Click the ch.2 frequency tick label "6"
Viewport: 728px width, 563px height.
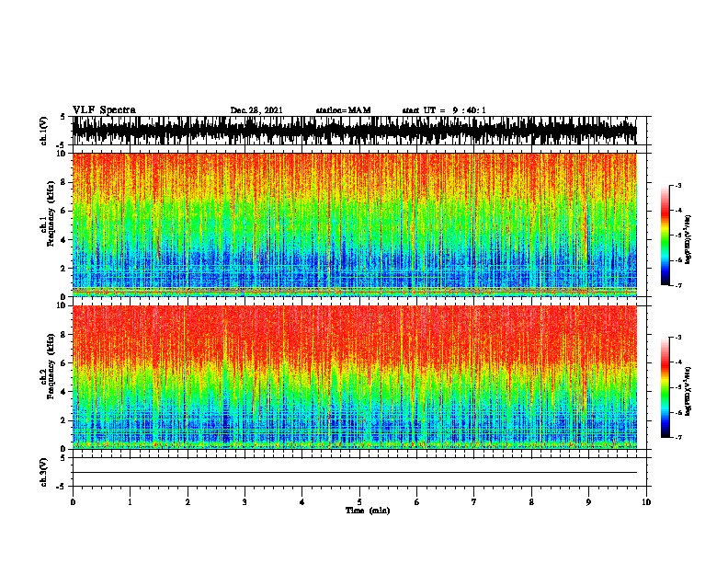tap(64, 362)
